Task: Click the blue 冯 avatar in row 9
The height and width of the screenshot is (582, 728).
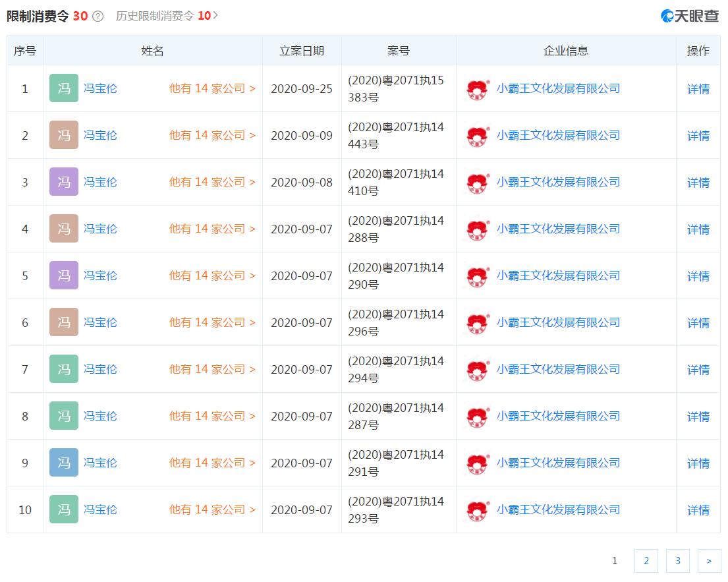Action: tap(63, 463)
